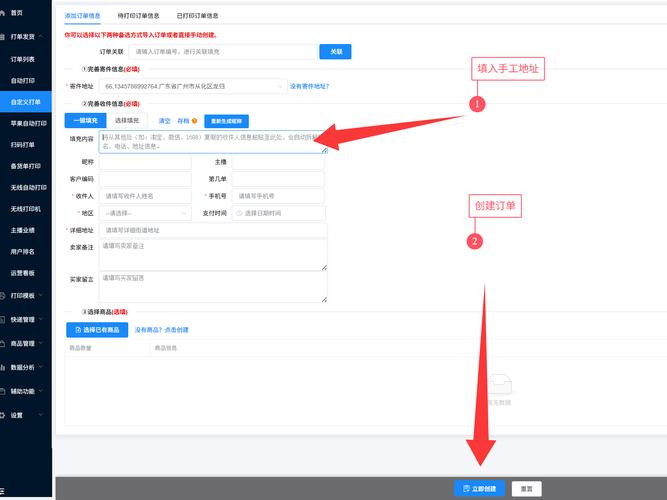Click the 详细地址 street address field
667x500 pixels.
click(213, 230)
